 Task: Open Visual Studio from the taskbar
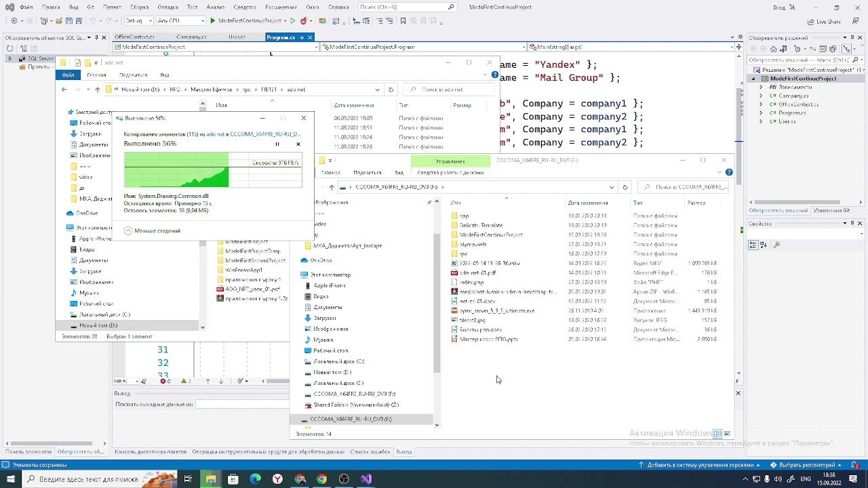pos(366,479)
